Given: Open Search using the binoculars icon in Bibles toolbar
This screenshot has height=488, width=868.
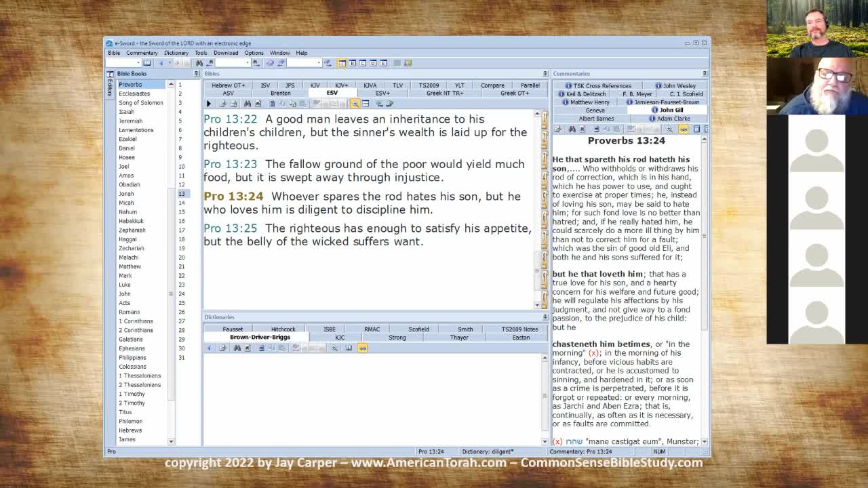Looking at the screenshot, I should [248, 103].
